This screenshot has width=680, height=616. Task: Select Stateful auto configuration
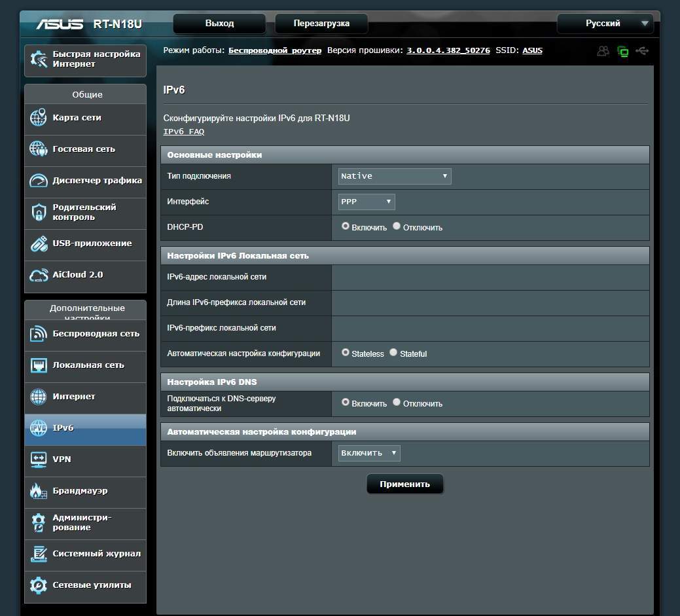(393, 352)
